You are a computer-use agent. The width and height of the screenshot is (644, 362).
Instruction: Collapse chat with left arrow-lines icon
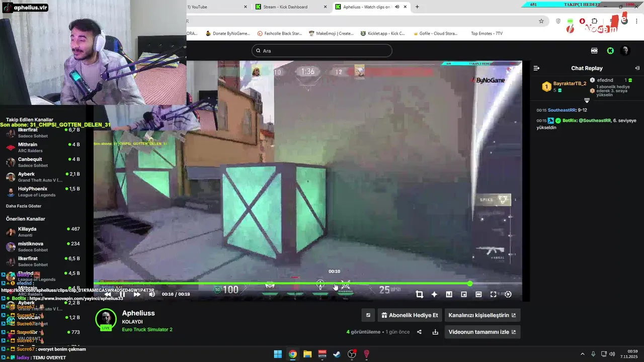click(x=536, y=68)
